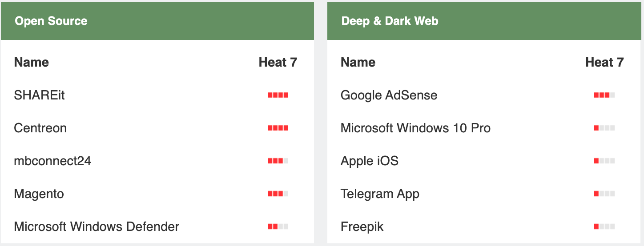Click the Telegram App heat indicator

point(604,194)
